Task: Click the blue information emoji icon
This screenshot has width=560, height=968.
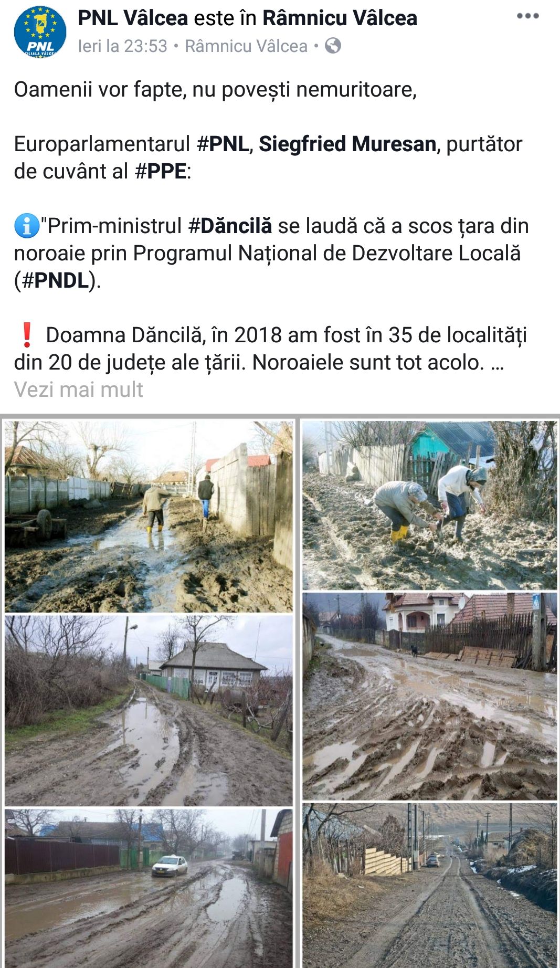Action: coord(26,226)
